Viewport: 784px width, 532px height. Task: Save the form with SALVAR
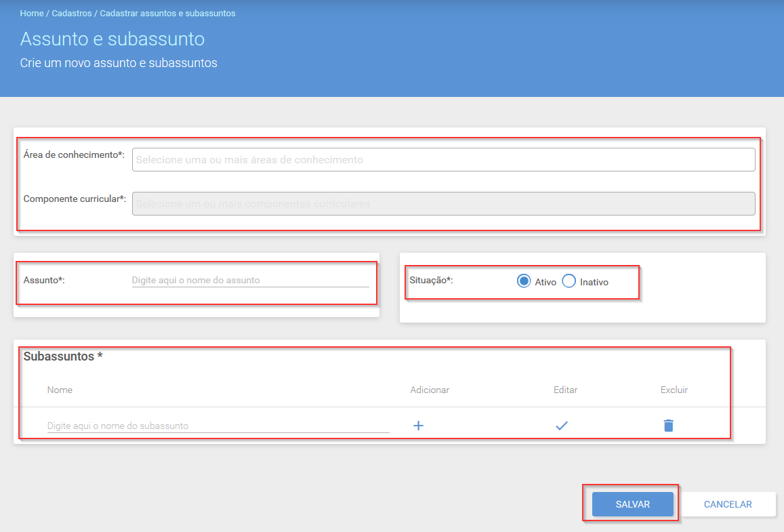tap(632, 504)
